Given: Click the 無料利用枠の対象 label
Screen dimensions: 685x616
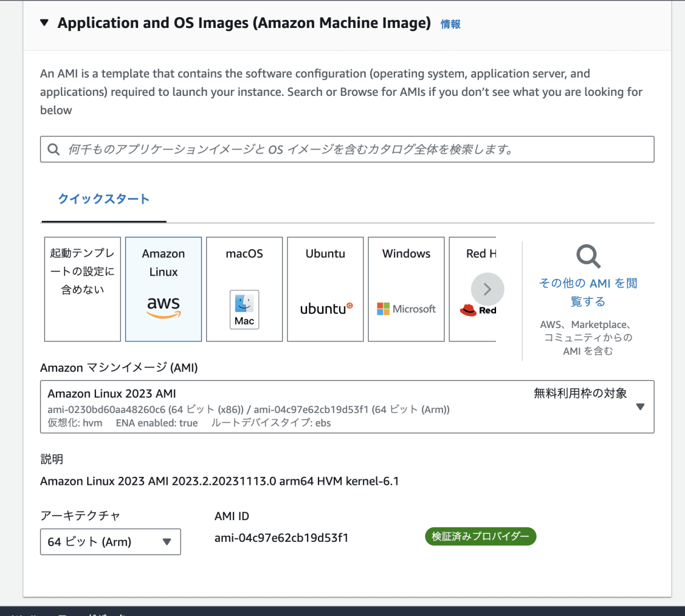Looking at the screenshot, I should point(580,393).
